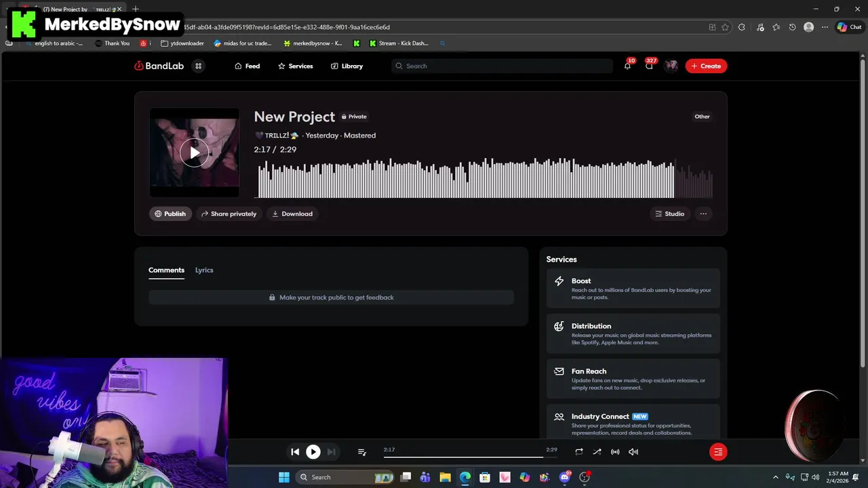The width and height of the screenshot is (868, 488).
Task: Open the Boost service card
Action: pyautogui.click(x=633, y=289)
